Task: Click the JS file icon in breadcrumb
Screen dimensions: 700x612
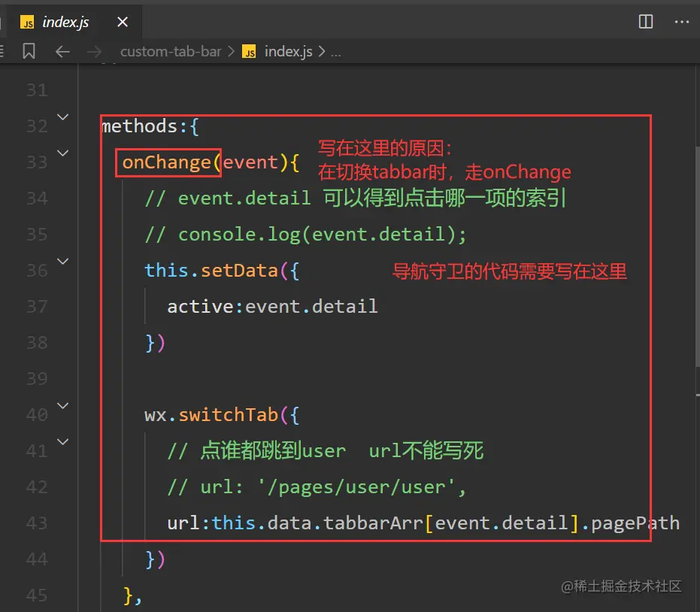Action: [x=249, y=52]
